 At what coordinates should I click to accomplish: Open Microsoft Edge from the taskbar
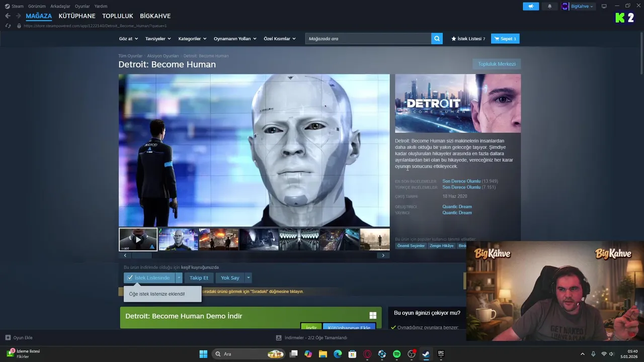tap(338, 354)
